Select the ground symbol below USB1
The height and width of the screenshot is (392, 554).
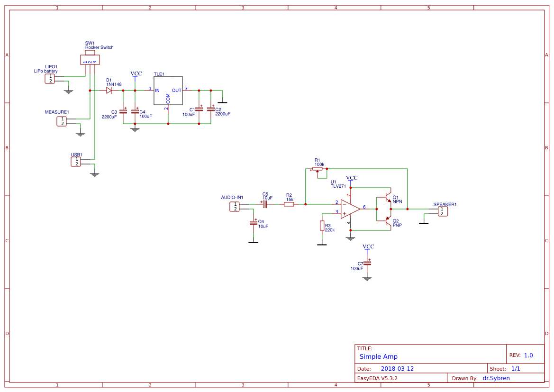pyautogui.click(x=94, y=174)
